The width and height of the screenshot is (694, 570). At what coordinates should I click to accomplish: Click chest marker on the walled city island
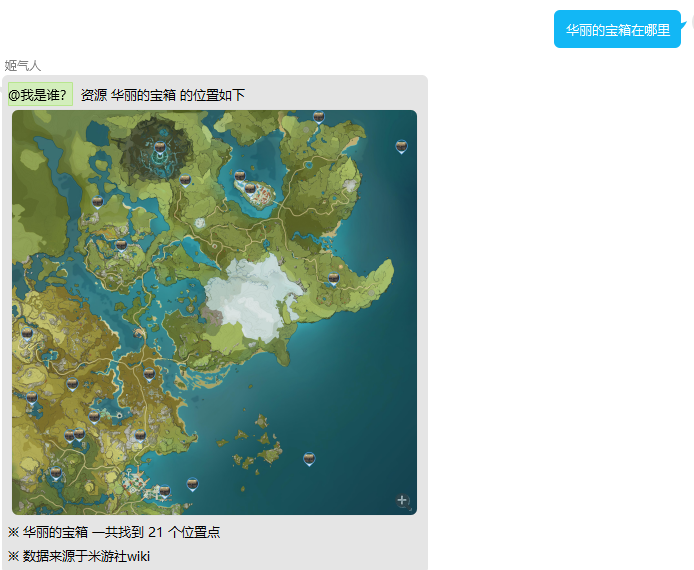click(x=250, y=190)
